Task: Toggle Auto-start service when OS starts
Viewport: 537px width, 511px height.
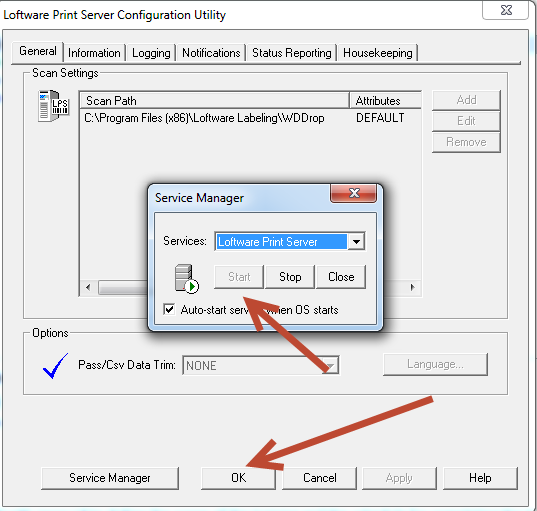Action: coord(169,309)
